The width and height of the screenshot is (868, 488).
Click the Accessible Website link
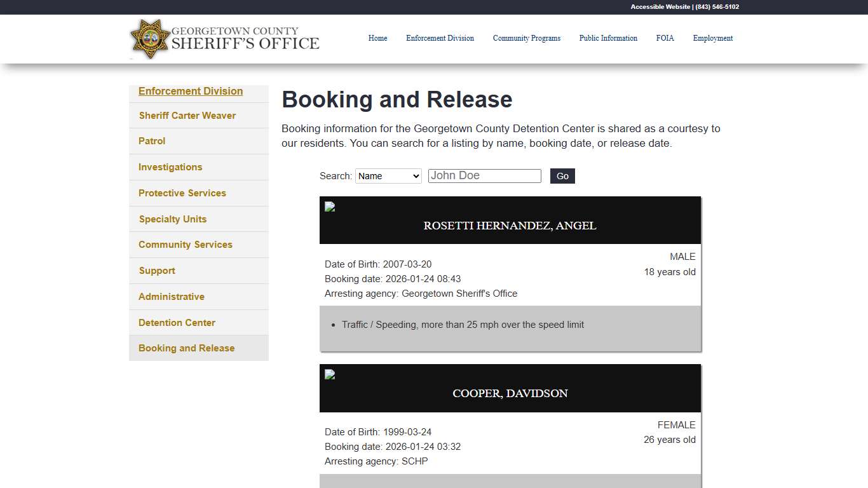point(659,7)
